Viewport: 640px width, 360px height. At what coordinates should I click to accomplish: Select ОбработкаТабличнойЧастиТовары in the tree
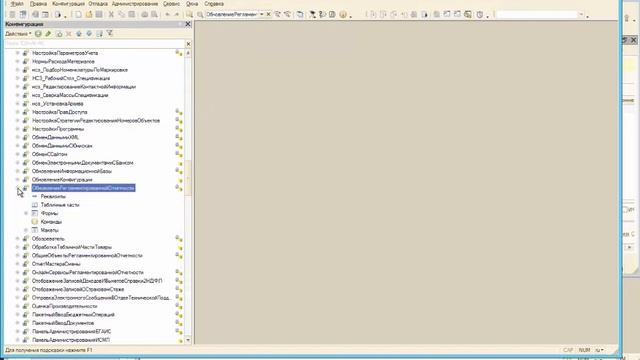[72, 247]
